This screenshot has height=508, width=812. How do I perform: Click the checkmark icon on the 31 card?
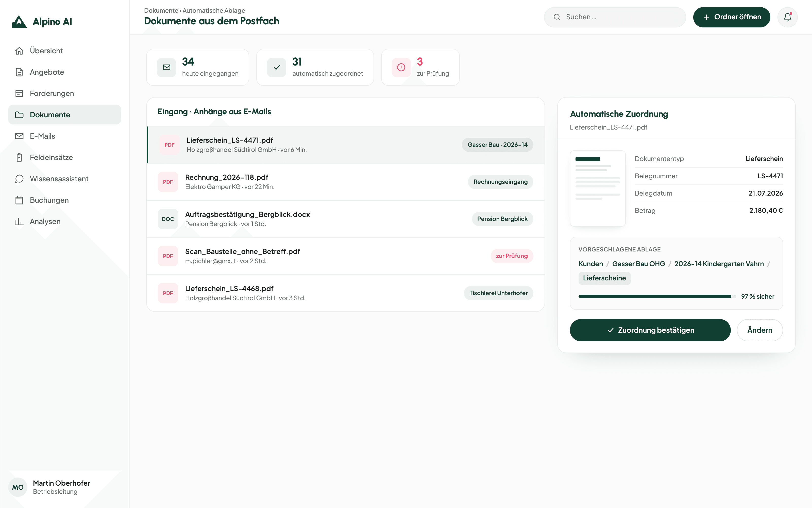[x=277, y=68]
